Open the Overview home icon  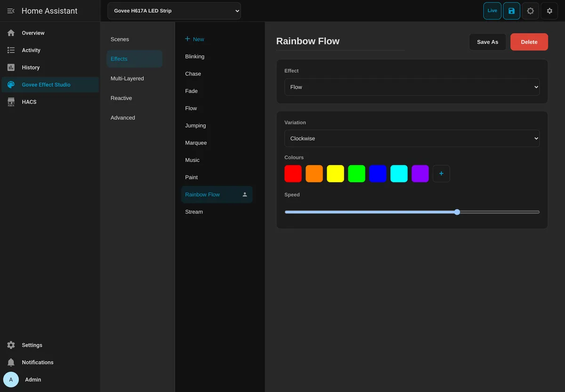[x=11, y=33]
